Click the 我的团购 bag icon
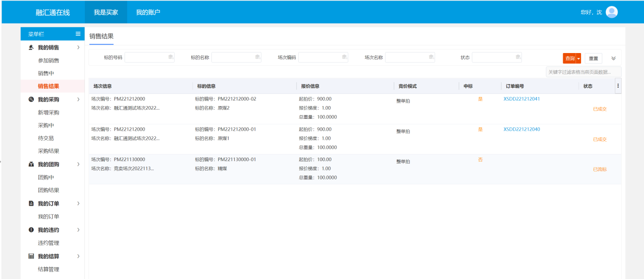Screen dimensions: 644x279 pyautogui.click(x=31, y=164)
